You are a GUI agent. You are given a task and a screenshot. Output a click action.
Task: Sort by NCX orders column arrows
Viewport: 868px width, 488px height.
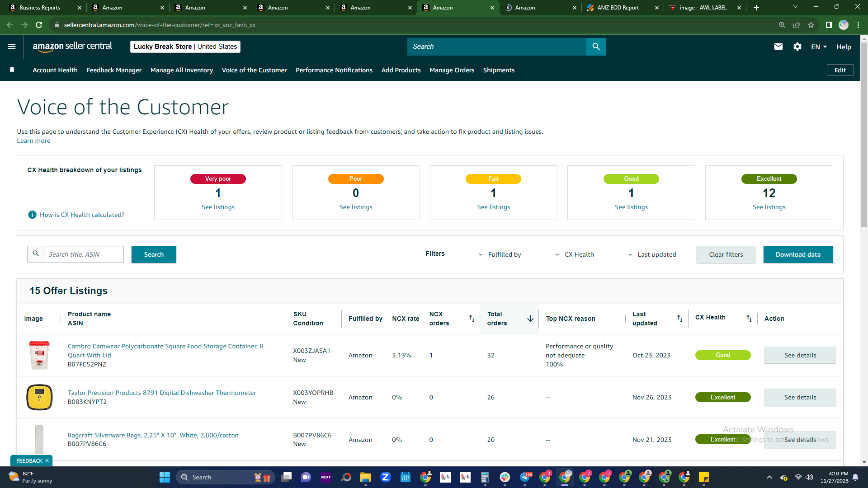[472, 319]
